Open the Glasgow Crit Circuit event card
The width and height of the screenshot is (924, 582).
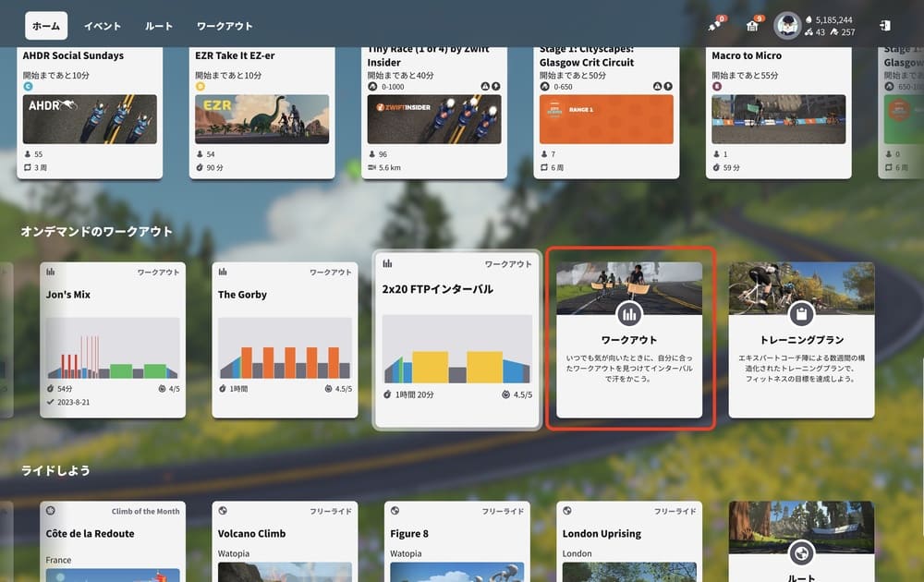click(x=606, y=112)
